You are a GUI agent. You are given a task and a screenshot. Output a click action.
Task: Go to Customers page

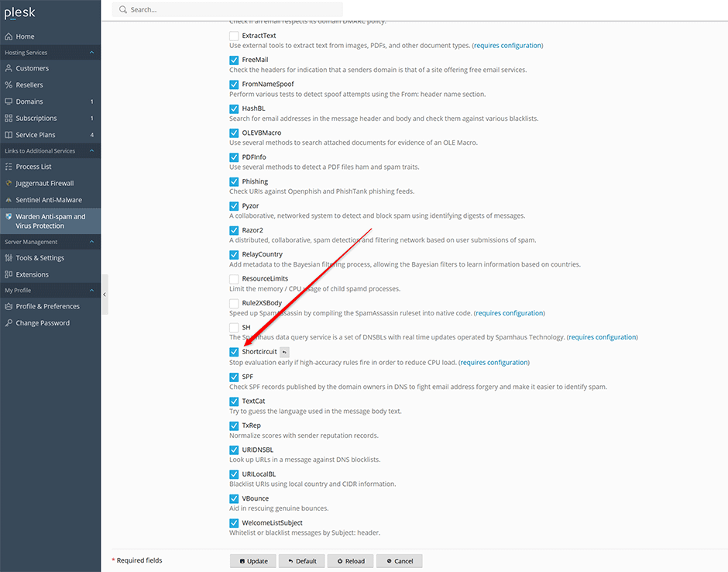[x=50, y=68]
